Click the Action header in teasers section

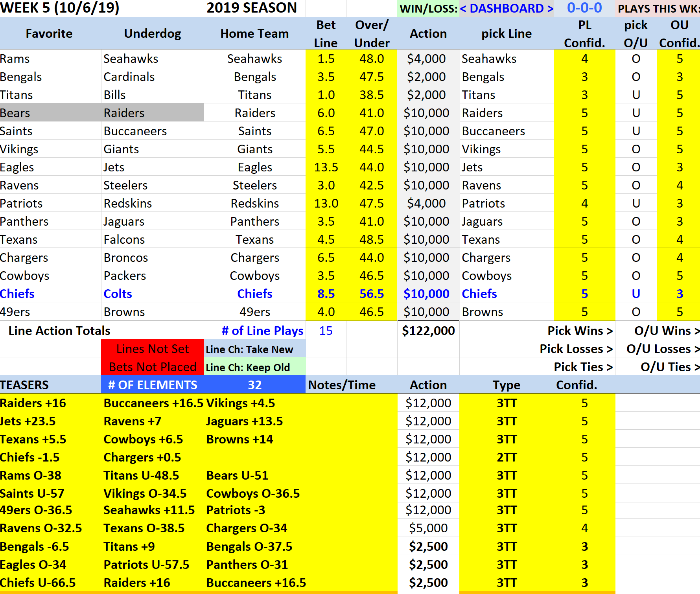[428, 385]
